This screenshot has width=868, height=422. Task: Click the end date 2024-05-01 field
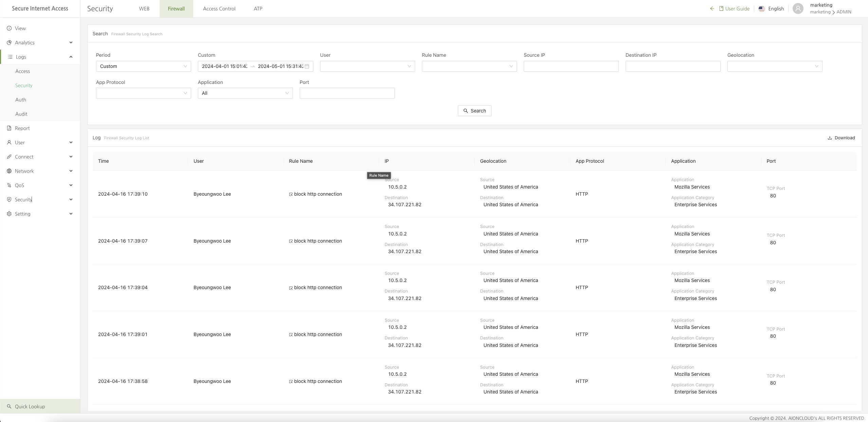tap(280, 66)
